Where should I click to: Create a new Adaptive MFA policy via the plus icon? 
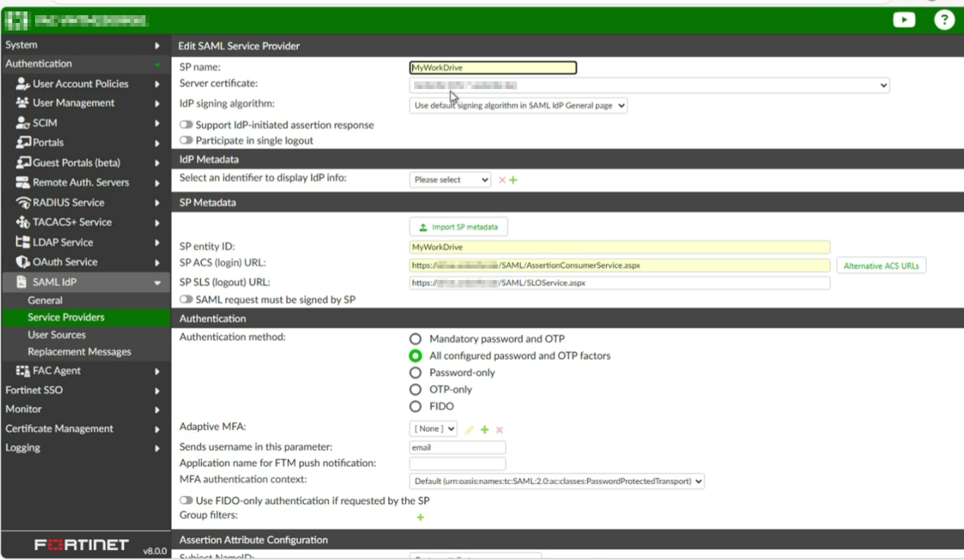484,429
